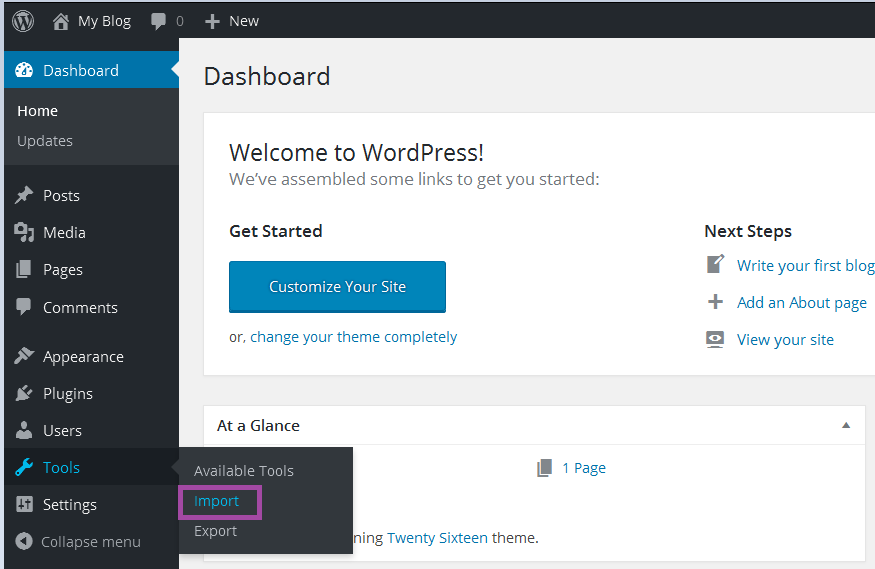
Task: Click the pages icon beside 1 Page
Action: (x=545, y=467)
